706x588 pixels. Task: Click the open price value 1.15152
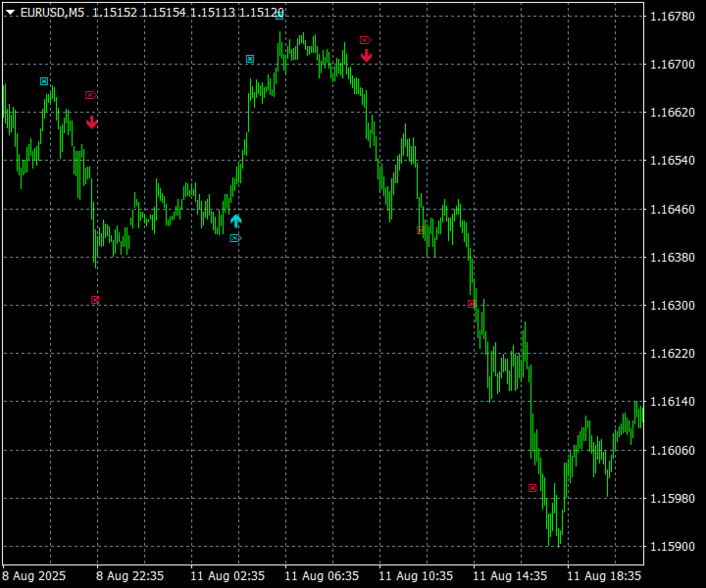(115, 13)
